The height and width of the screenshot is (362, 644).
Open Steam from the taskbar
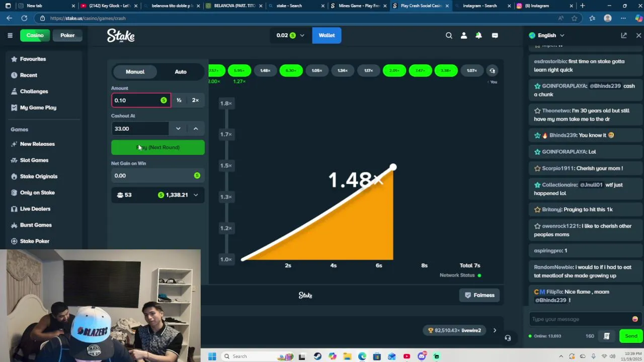click(x=317, y=356)
